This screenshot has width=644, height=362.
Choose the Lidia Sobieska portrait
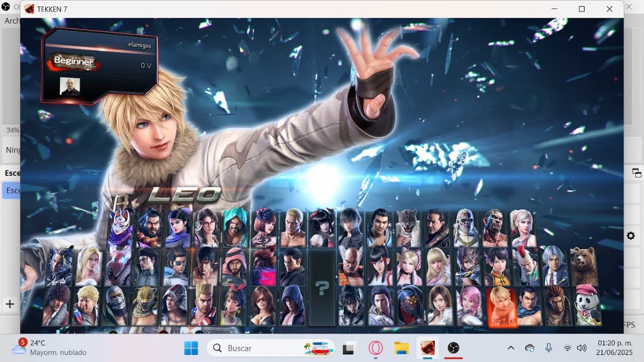point(523,228)
